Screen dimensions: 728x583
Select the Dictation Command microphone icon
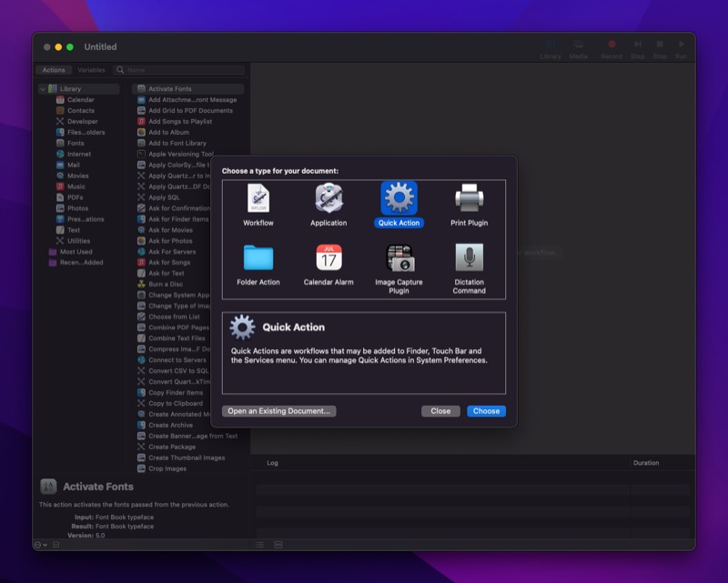469,257
